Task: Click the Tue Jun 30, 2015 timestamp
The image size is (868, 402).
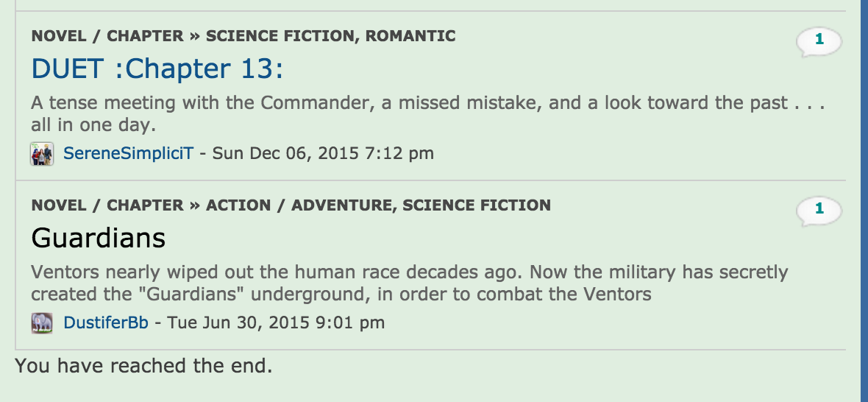Action: (x=276, y=322)
